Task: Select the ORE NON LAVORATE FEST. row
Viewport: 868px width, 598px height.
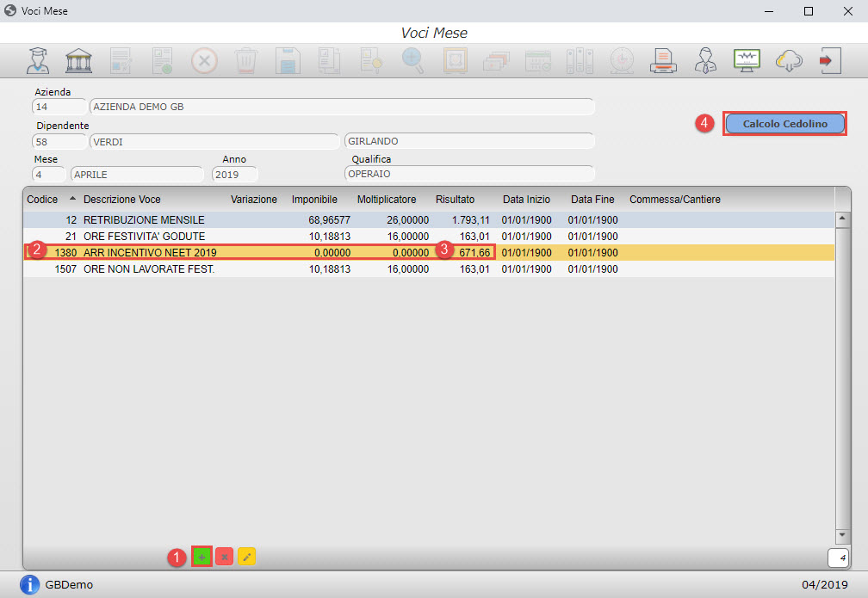Action: tap(429, 268)
